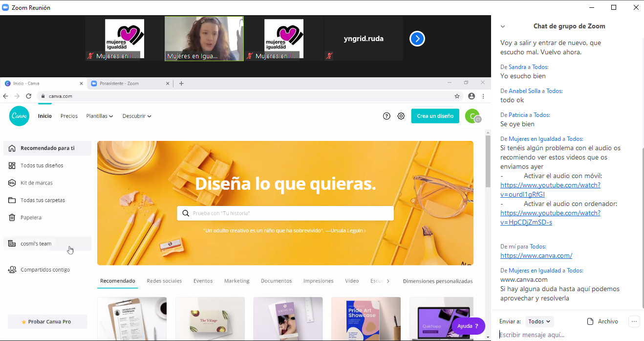The image size is (644, 341).
Task: Go back using the browser back arrow
Action: [5, 96]
